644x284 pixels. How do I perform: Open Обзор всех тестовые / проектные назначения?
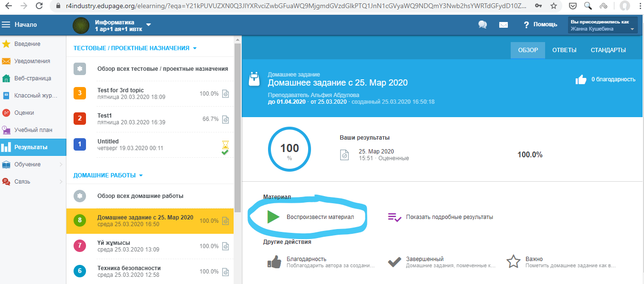pyautogui.click(x=150, y=69)
